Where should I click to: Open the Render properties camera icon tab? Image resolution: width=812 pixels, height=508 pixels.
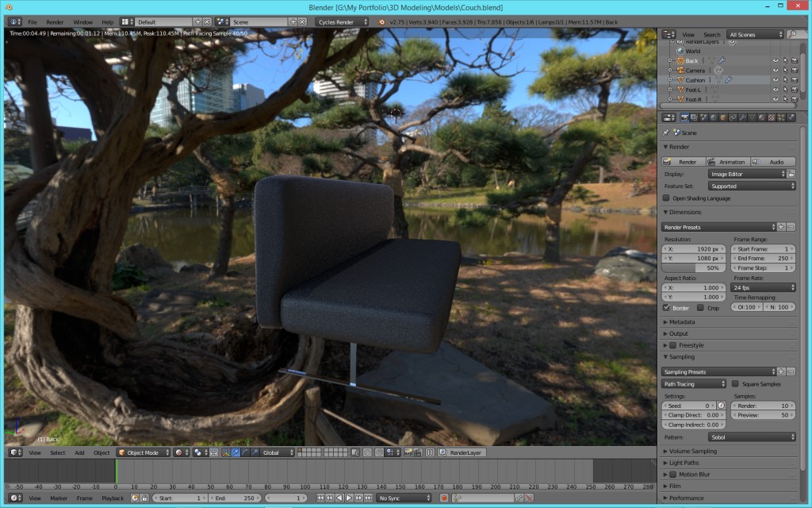click(685, 117)
